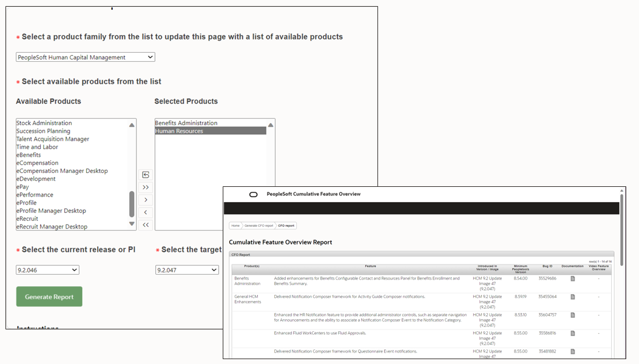
Task: Click Available Products list scroll-down arrow
Action: point(132,224)
